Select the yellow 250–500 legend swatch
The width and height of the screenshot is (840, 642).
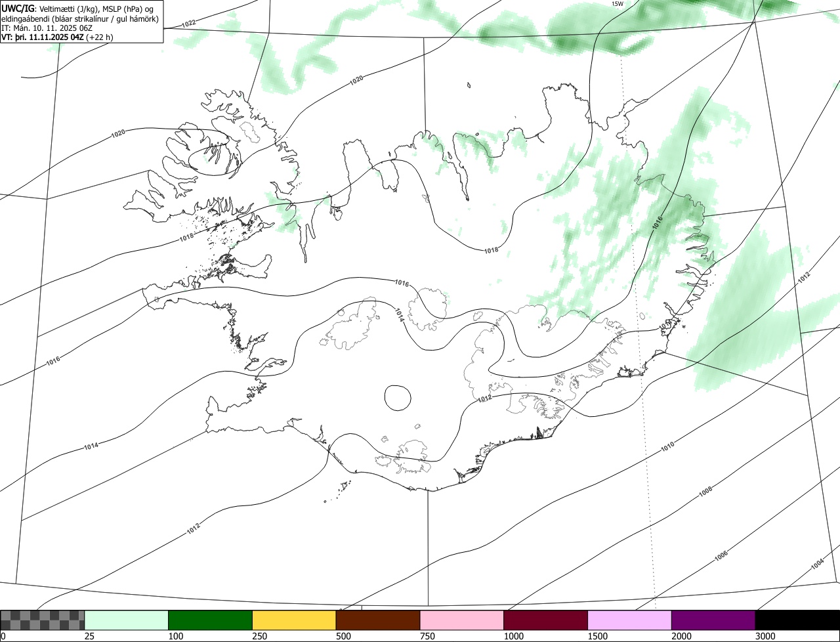click(294, 620)
